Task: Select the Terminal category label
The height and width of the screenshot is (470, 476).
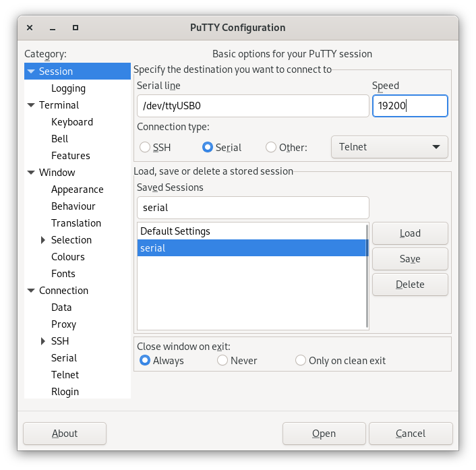Action: (59, 105)
